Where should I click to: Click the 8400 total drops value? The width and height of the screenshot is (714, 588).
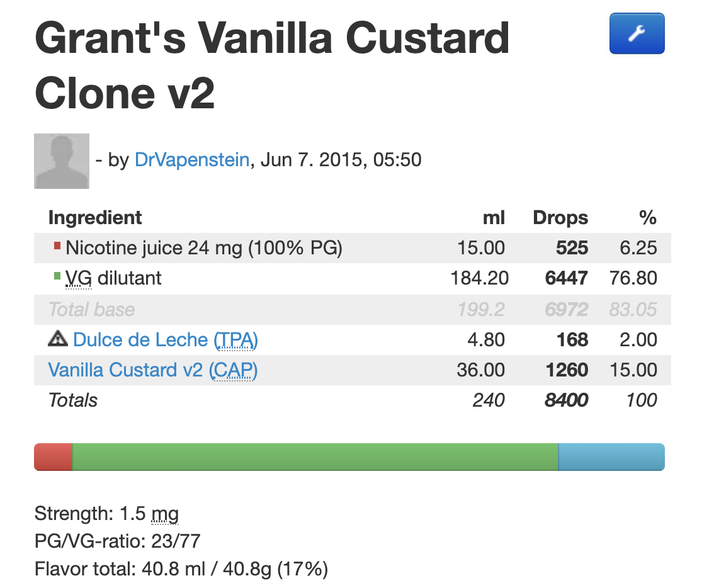point(566,400)
